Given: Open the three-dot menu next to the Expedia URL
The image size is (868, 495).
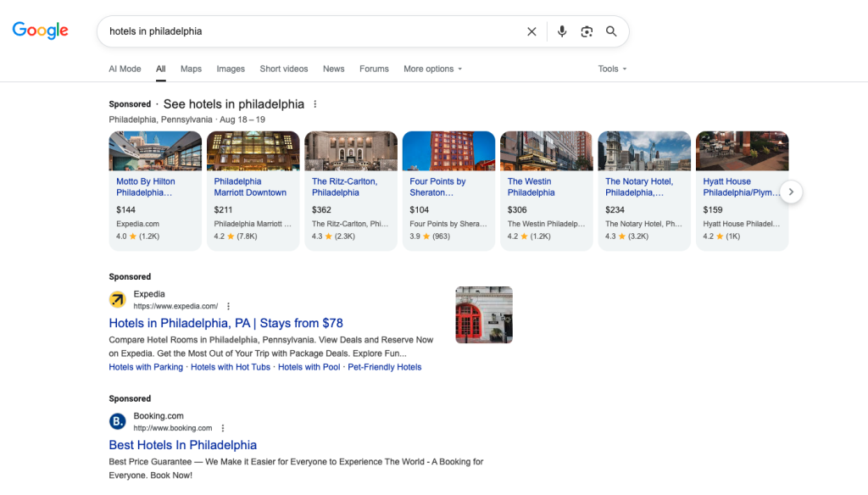Looking at the screenshot, I should click(x=227, y=306).
